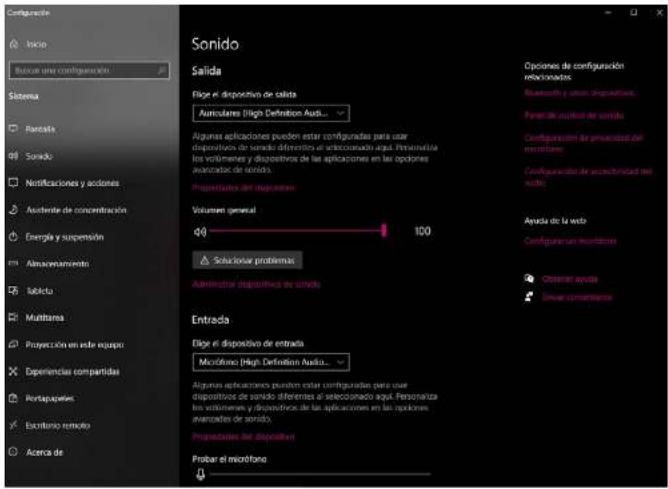Open the Multitarea settings page
Viewport: 668px width, 489px height.
(45, 318)
